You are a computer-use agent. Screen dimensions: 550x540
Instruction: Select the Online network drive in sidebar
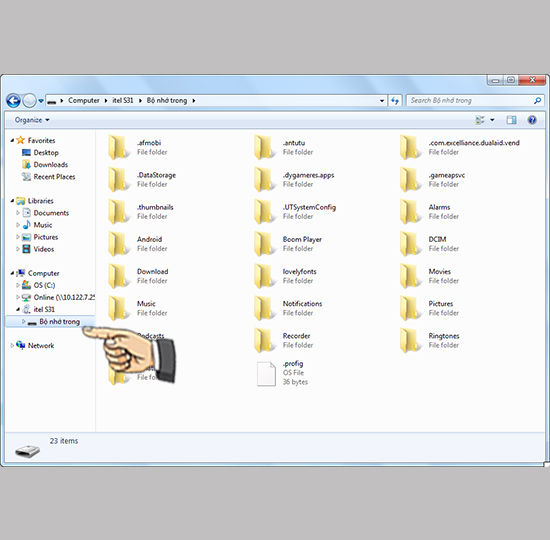[64, 297]
